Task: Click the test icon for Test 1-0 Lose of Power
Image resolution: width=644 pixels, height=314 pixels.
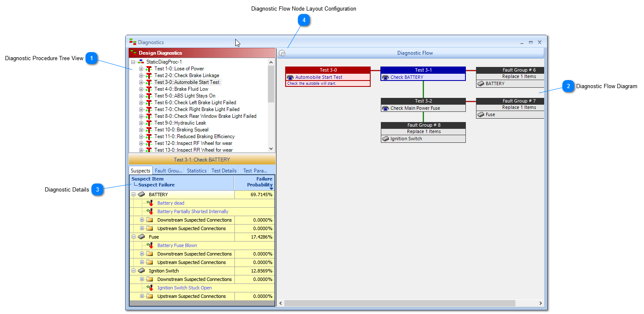Action: click(x=149, y=69)
